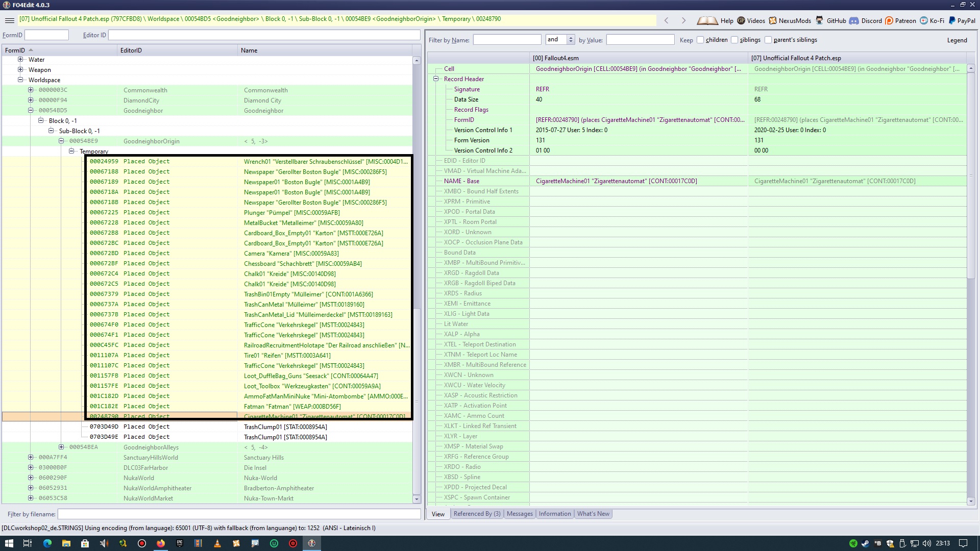Screen dimensions: 980x551
Task: Enable Keep siblings checkbox
Action: (x=734, y=40)
